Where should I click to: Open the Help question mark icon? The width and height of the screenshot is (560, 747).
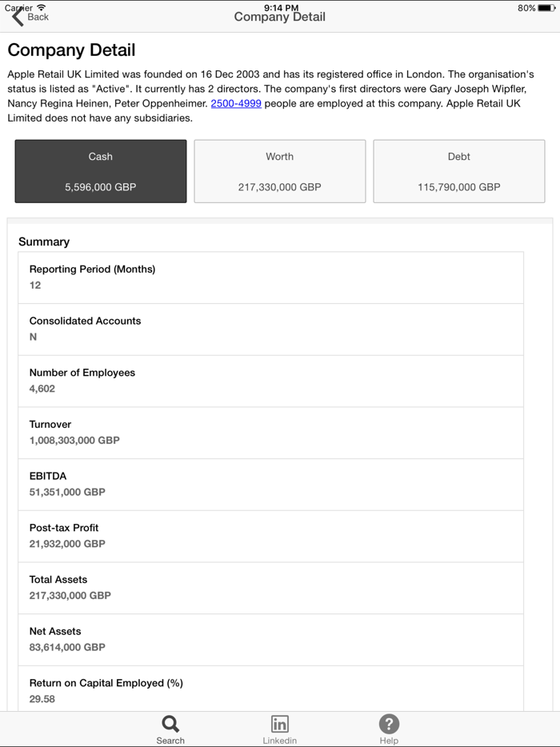tap(389, 724)
